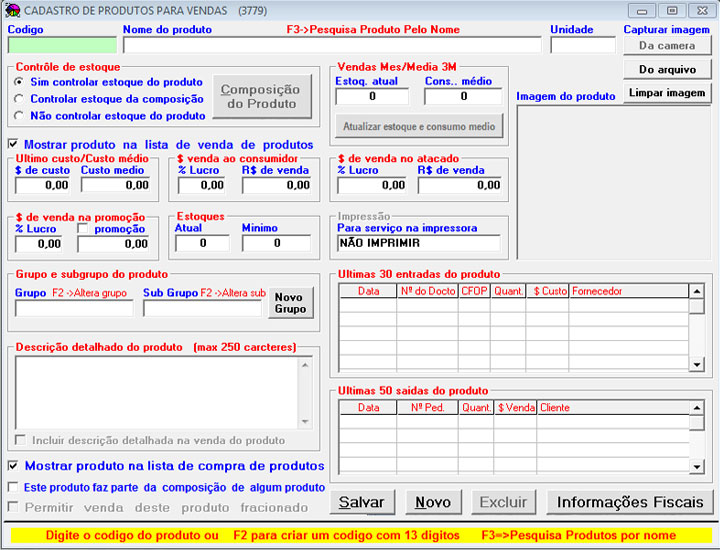Screen dimensions: 720x550
Task: Click the promoção price field
Action: pyautogui.click(x=113, y=244)
